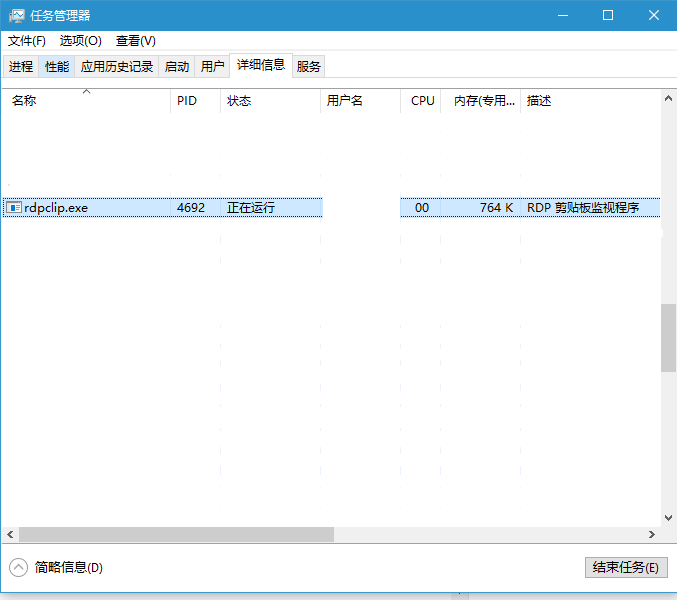Switch to the 服务 tab
677x600 pixels.
pos(308,66)
